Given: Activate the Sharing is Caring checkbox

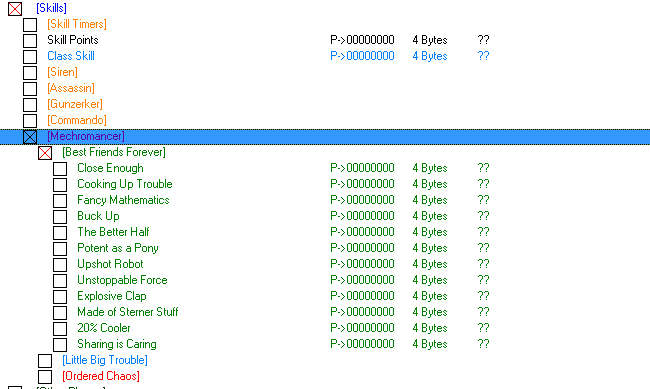Looking at the screenshot, I should (60, 345).
